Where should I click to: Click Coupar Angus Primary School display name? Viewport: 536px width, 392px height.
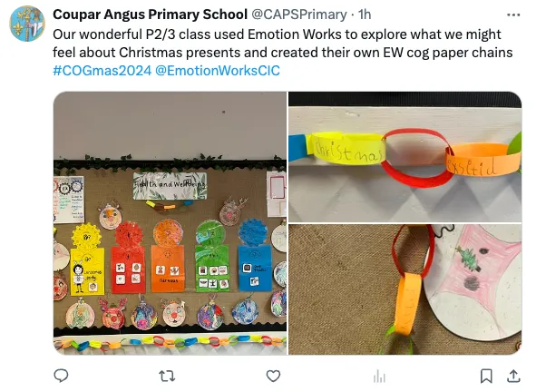point(150,15)
